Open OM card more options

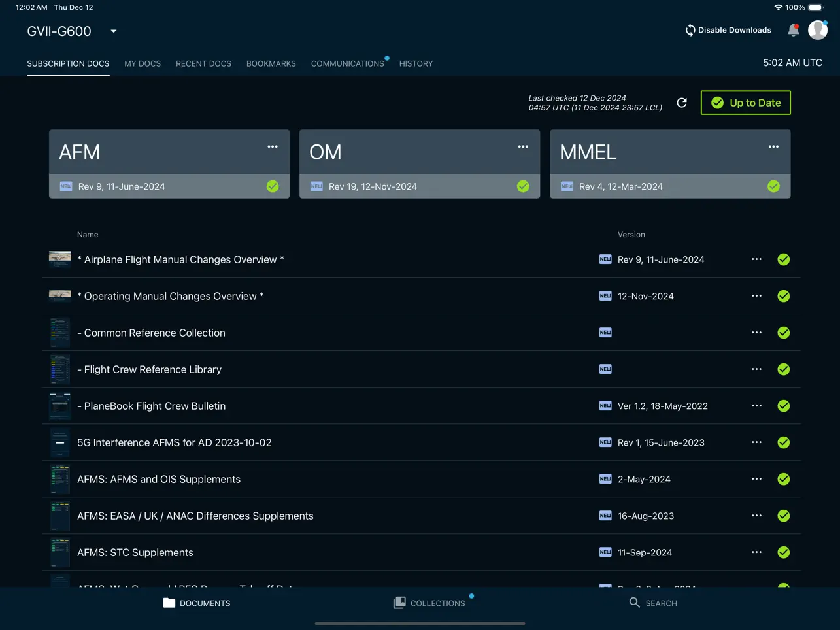pos(523,146)
